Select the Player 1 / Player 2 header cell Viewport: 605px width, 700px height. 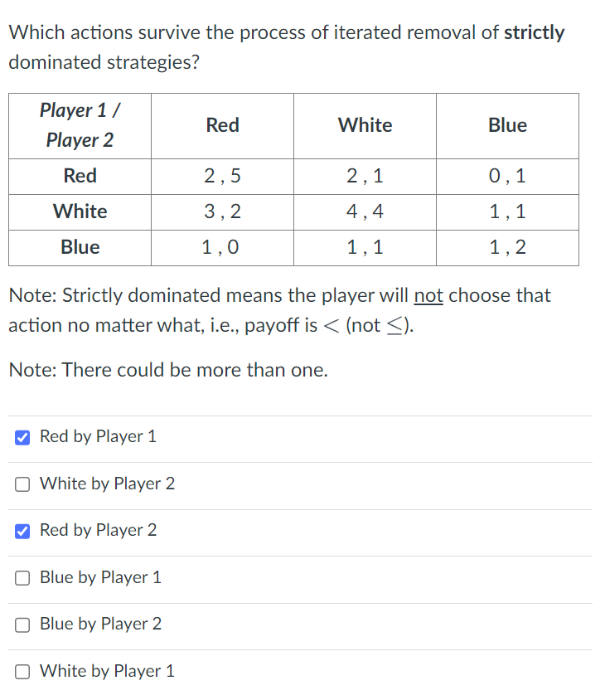79,125
